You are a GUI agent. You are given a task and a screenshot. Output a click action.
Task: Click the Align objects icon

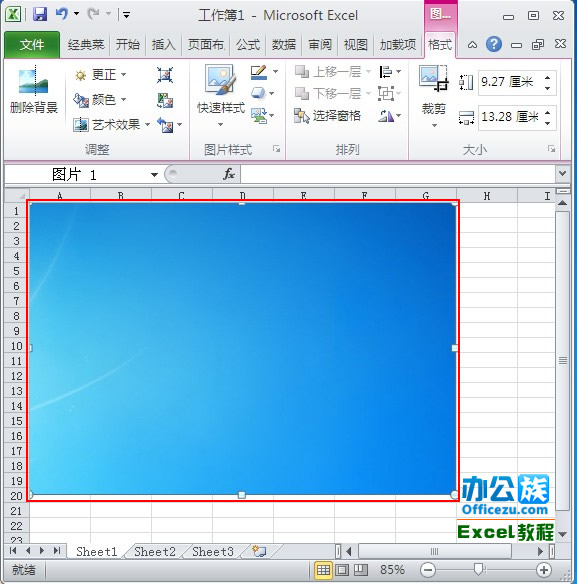pos(386,72)
